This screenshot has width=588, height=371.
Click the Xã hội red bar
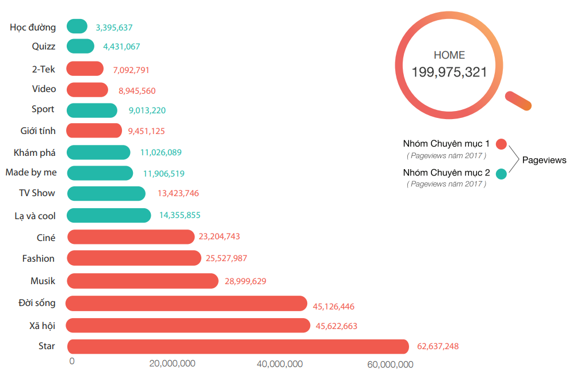[x=188, y=326]
